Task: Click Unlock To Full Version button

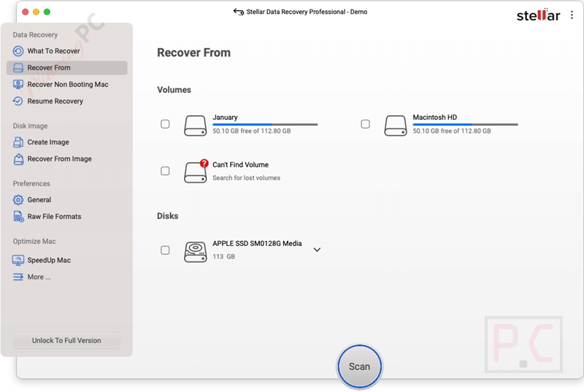Action: tap(66, 341)
